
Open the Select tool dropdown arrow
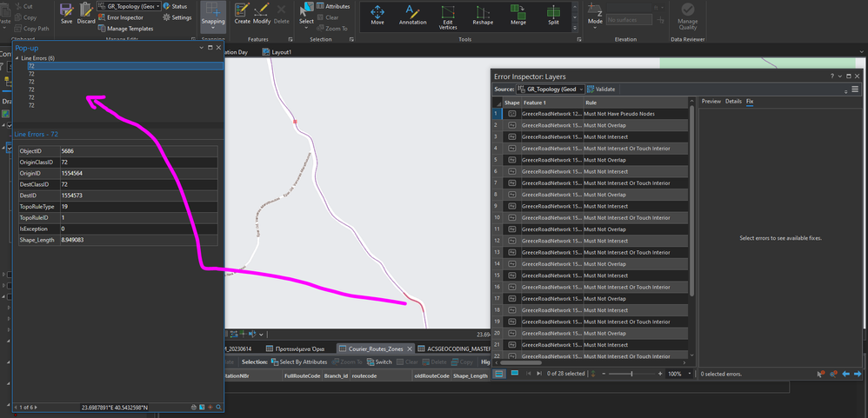306,30
